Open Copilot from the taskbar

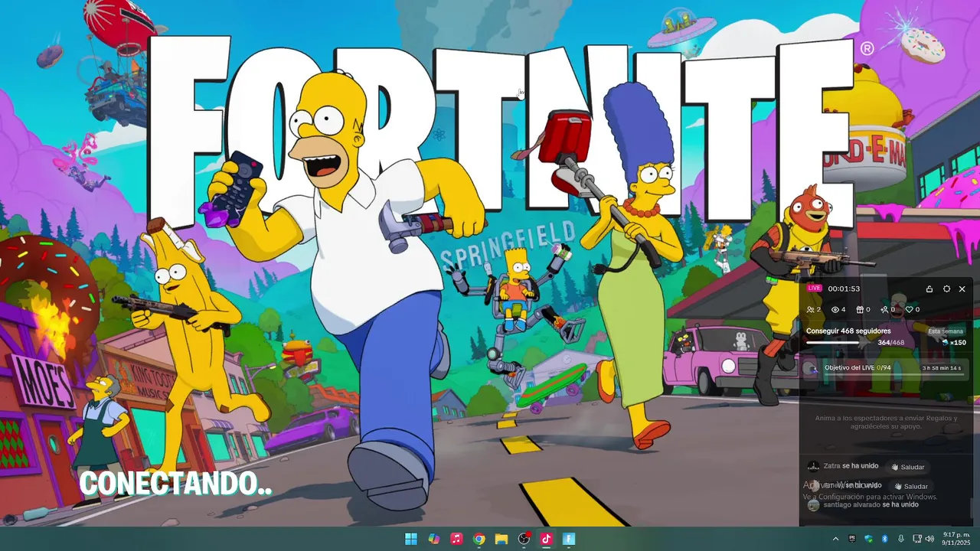[434, 539]
